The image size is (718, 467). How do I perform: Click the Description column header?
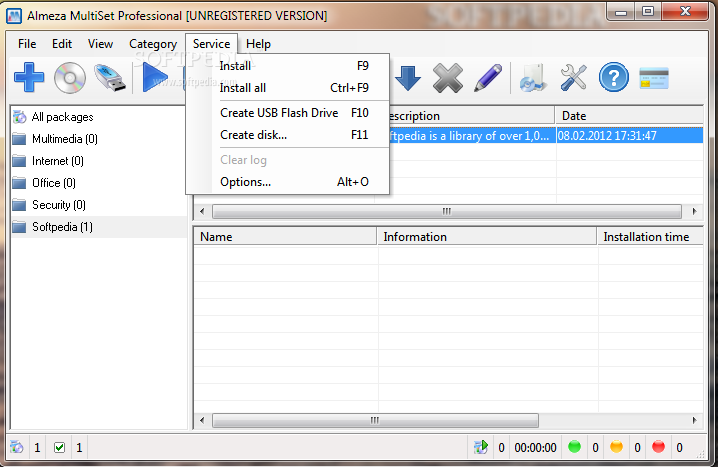(472, 116)
